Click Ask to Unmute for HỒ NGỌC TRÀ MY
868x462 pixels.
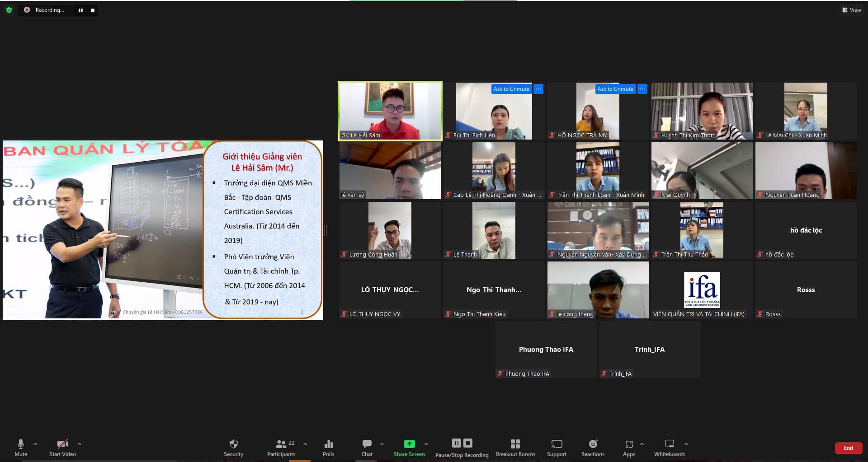pos(615,89)
